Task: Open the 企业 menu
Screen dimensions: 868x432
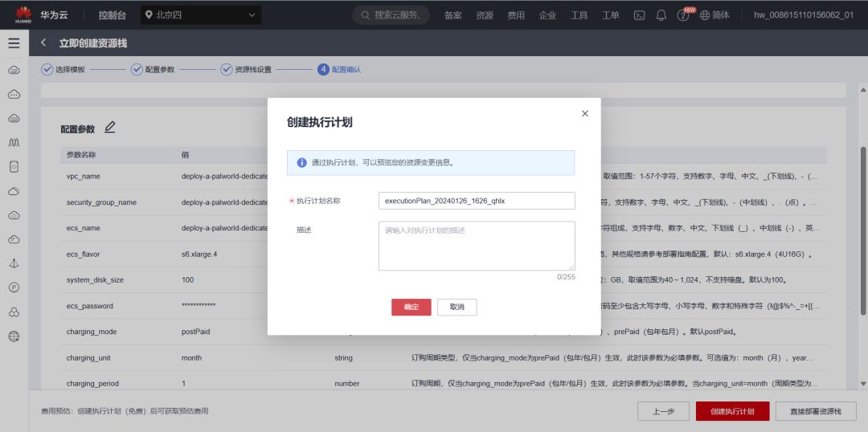Action: coord(547,15)
